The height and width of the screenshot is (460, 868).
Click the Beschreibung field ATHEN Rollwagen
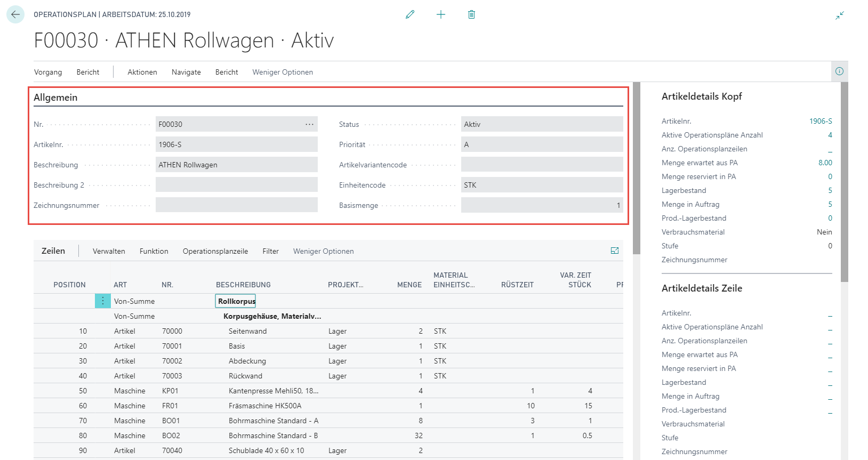237,165
